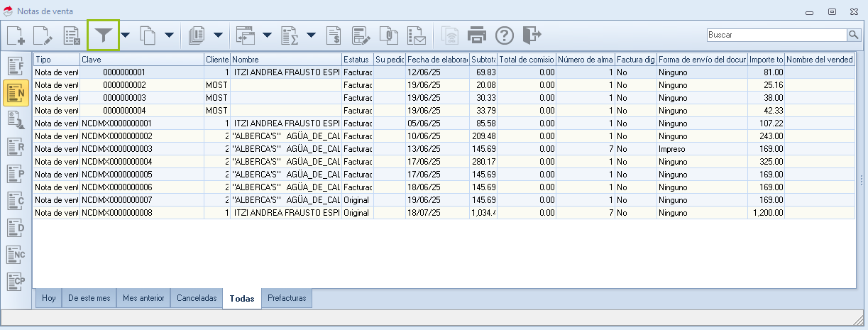The height and width of the screenshot is (330, 868).
Task: Click the new document icon
Action: [16, 35]
